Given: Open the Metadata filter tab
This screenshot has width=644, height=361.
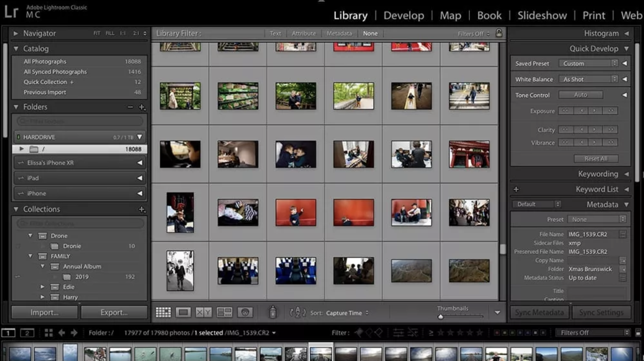Looking at the screenshot, I should (339, 33).
